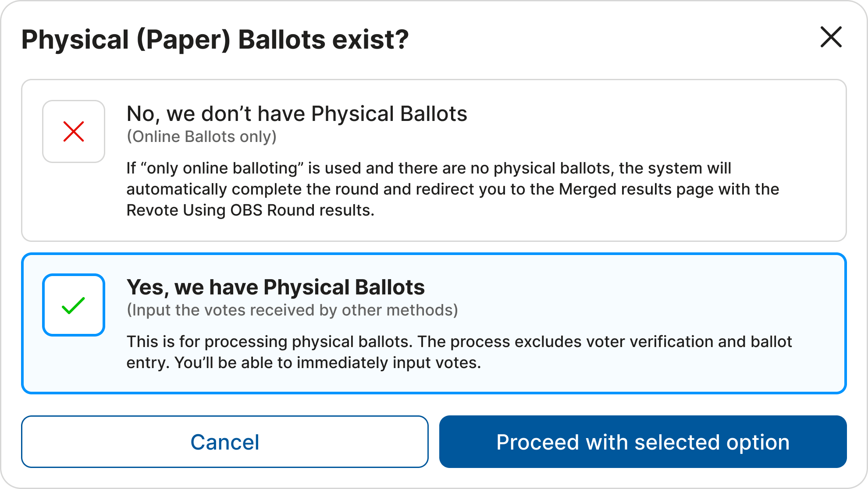
Task: Click the "only online balloting" description paragraph
Action: 429,168
